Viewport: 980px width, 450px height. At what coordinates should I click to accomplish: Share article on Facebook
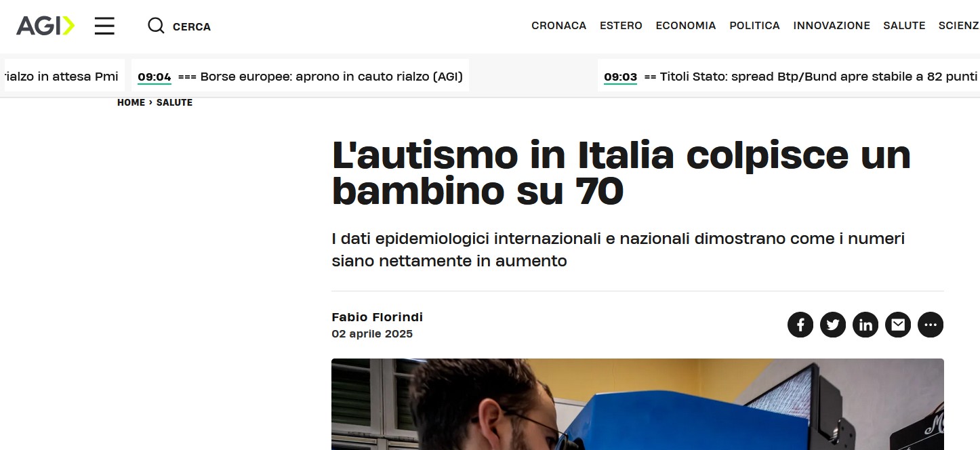800,325
